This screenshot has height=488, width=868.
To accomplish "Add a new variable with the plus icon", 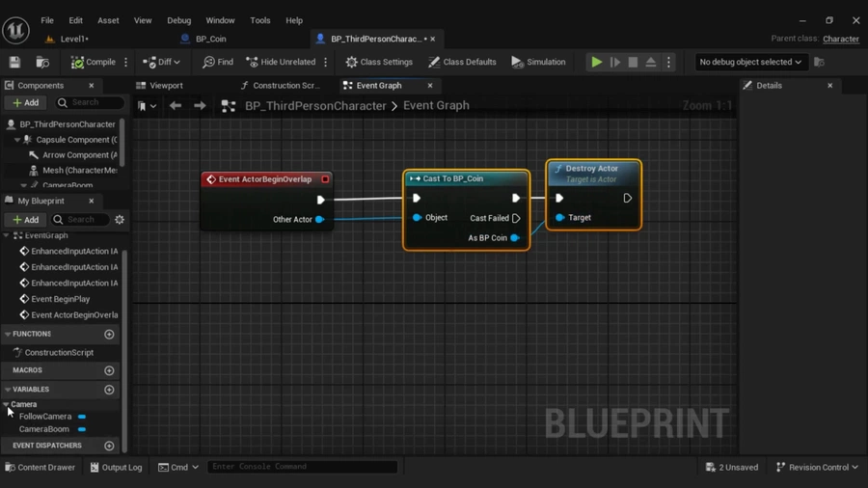I will [109, 390].
